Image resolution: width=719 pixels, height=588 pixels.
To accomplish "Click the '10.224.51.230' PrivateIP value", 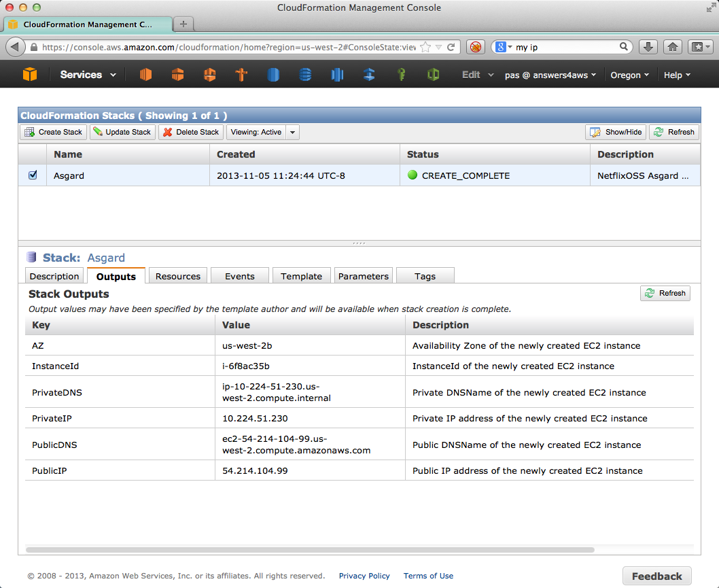I will pos(255,418).
